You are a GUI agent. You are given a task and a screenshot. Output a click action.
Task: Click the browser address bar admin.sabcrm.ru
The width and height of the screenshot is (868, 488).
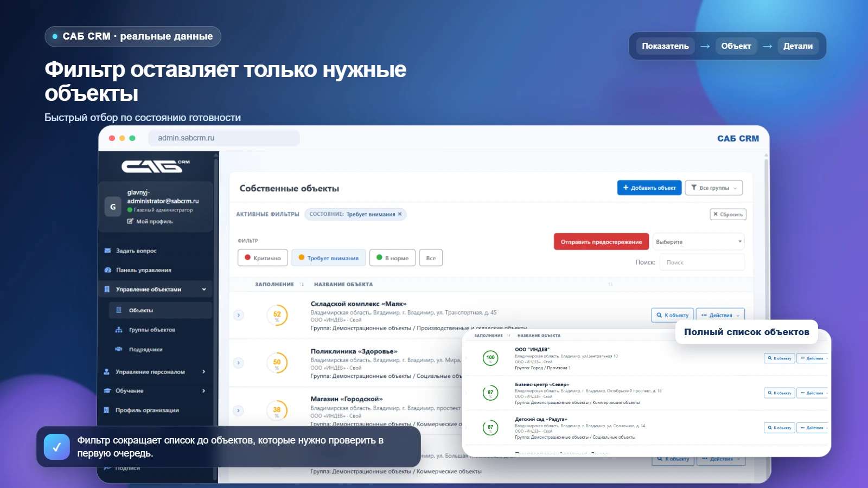tap(224, 138)
